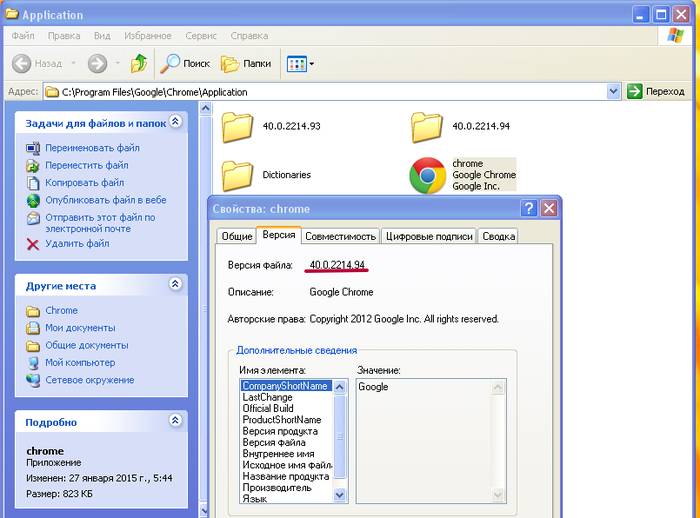Open the Вид menu
This screenshot has width=700, height=518.
pyautogui.click(x=102, y=36)
